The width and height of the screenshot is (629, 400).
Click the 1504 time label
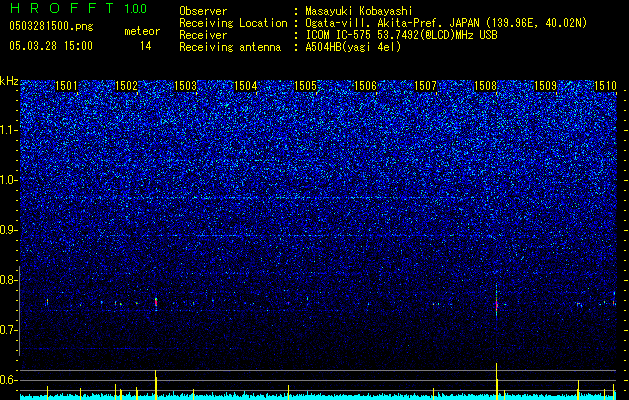coord(246,86)
